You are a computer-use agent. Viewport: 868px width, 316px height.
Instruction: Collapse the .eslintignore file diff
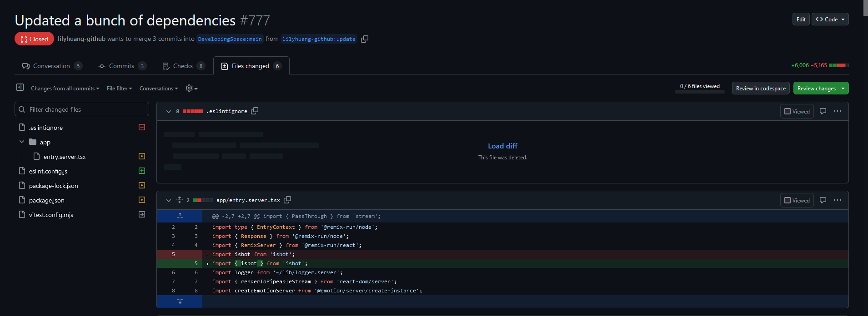pos(169,111)
